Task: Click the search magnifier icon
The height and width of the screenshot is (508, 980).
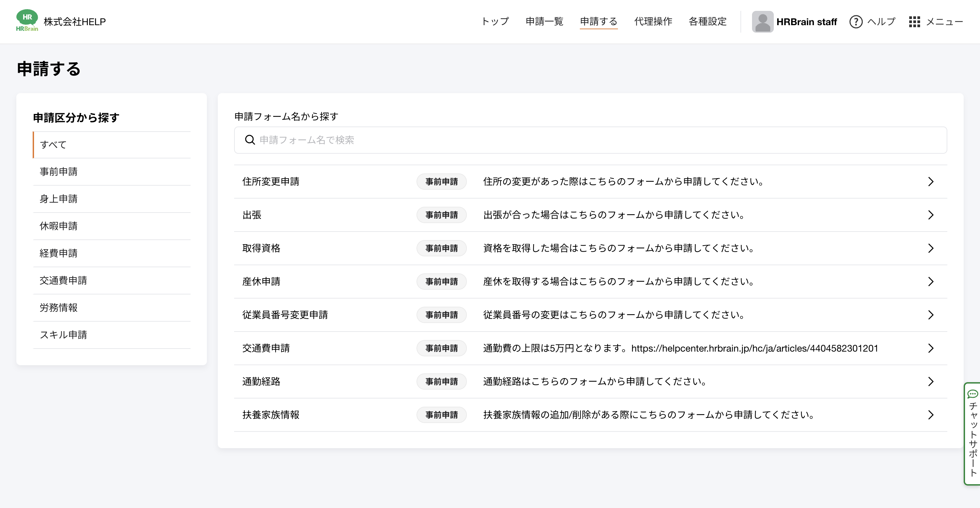Action: pyautogui.click(x=250, y=140)
